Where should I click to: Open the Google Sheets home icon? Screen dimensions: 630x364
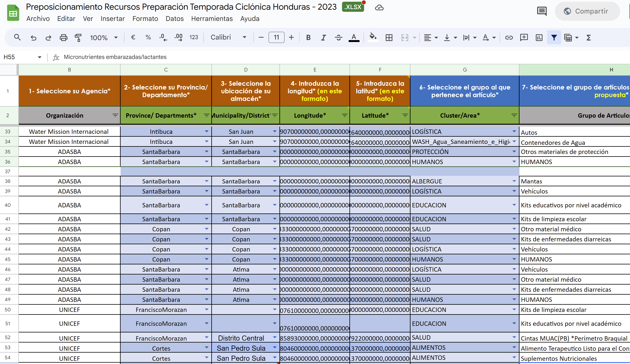(x=13, y=13)
